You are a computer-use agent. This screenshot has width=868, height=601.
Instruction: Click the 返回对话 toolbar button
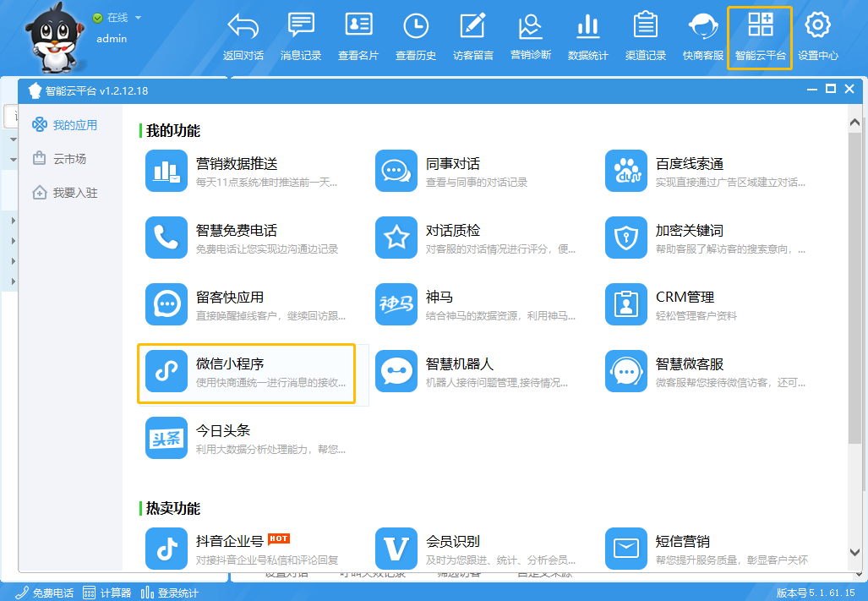[243, 37]
